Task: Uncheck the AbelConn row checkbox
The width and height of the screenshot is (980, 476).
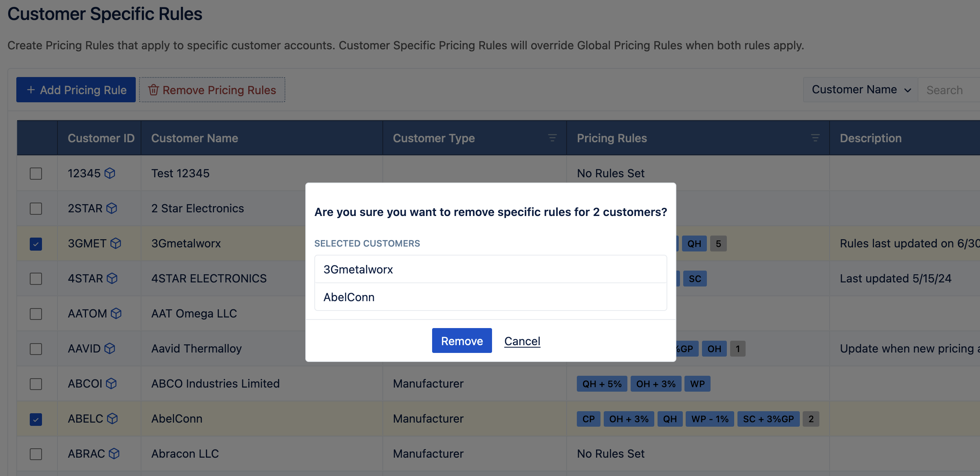Action: tap(36, 419)
